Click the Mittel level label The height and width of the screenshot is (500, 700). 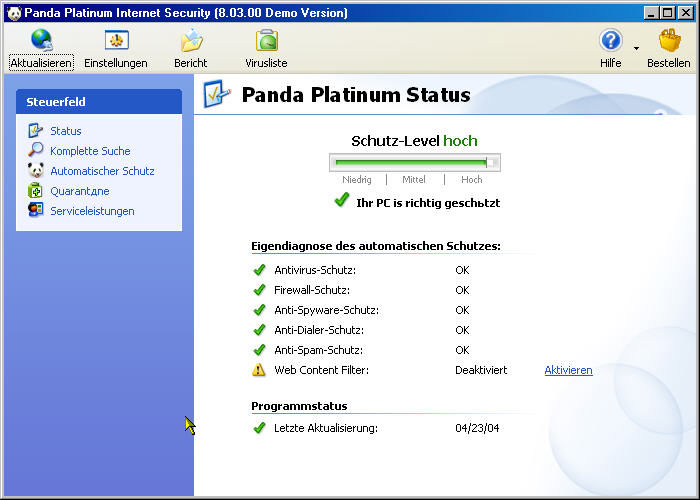click(414, 179)
